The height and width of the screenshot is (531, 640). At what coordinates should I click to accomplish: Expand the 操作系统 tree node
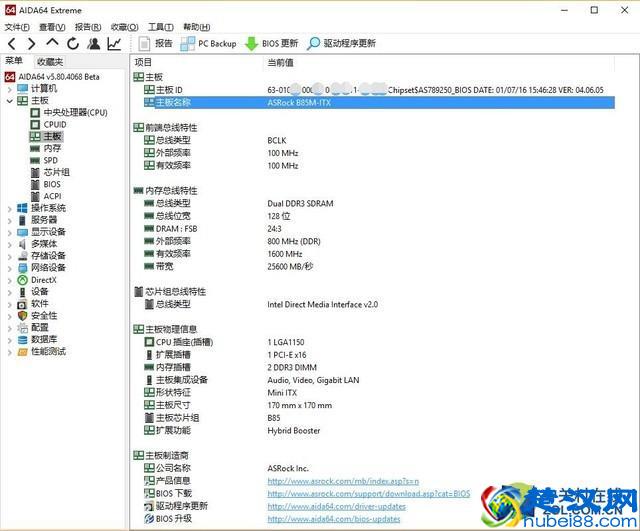tap(10, 209)
